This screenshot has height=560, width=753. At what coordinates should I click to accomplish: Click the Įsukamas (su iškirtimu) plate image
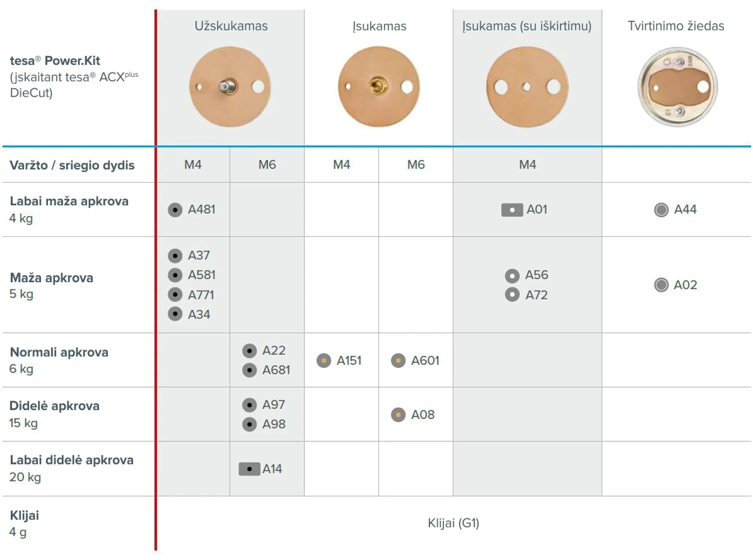(527, 87)
